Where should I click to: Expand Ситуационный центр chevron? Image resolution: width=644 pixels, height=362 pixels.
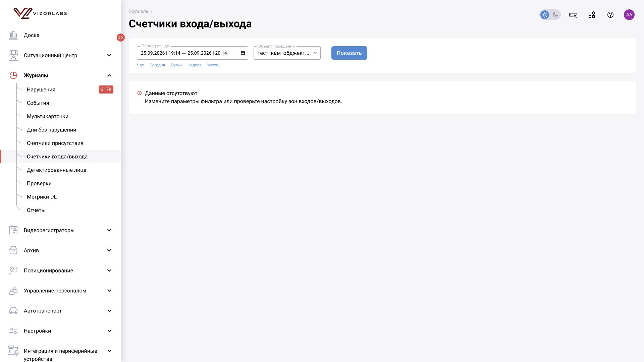click(109, 55)
